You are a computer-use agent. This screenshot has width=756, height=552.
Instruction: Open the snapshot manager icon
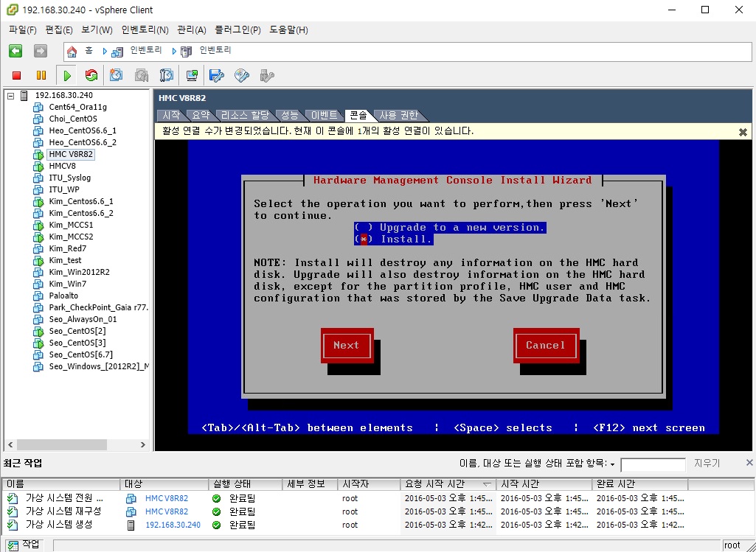(x=167, y=75)
